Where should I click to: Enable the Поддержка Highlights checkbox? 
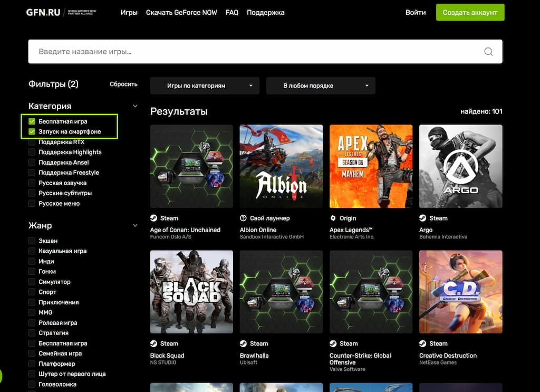[x=32, y=152]
